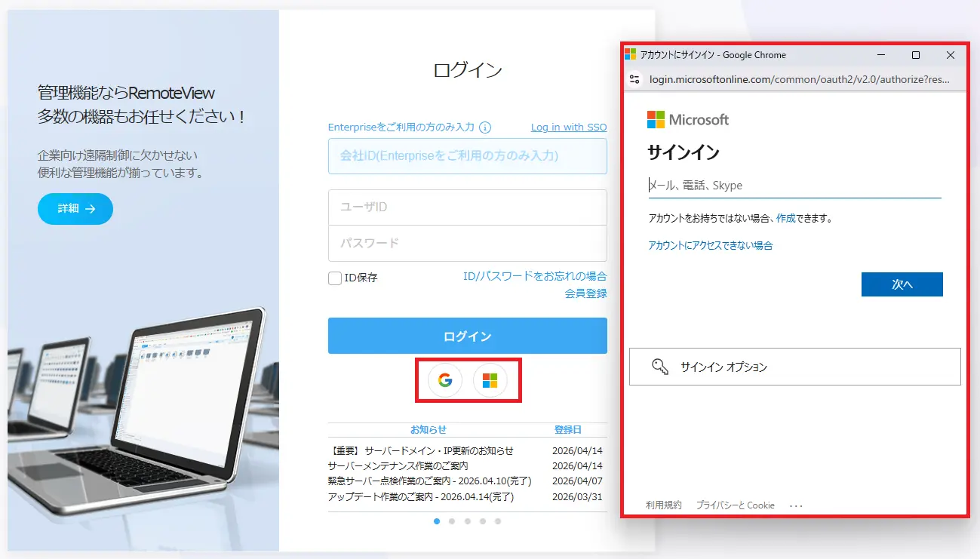980x559 pixels.
Task: Sign in using the Microsoft icon
Action: [x=492, y=380]
